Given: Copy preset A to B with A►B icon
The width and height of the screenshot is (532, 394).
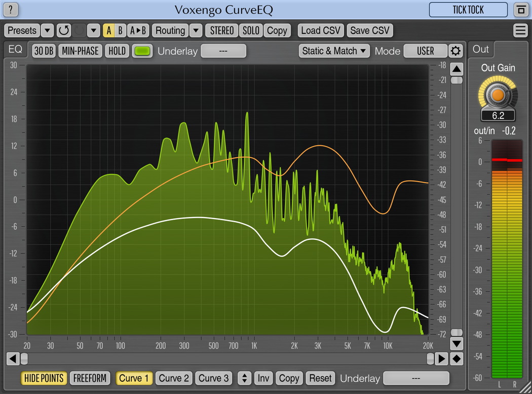Looking at the screenshot, I should point(138,30).
